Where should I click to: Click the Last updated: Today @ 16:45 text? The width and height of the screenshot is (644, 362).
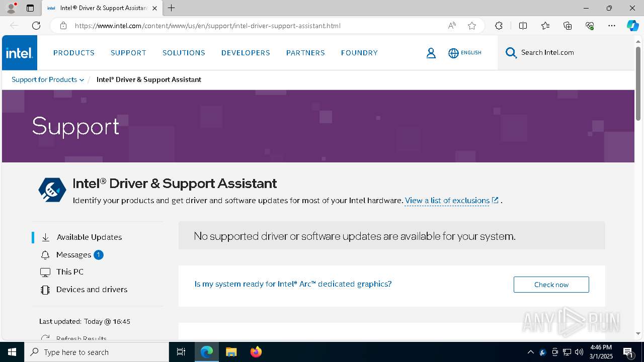pos(85,321)
